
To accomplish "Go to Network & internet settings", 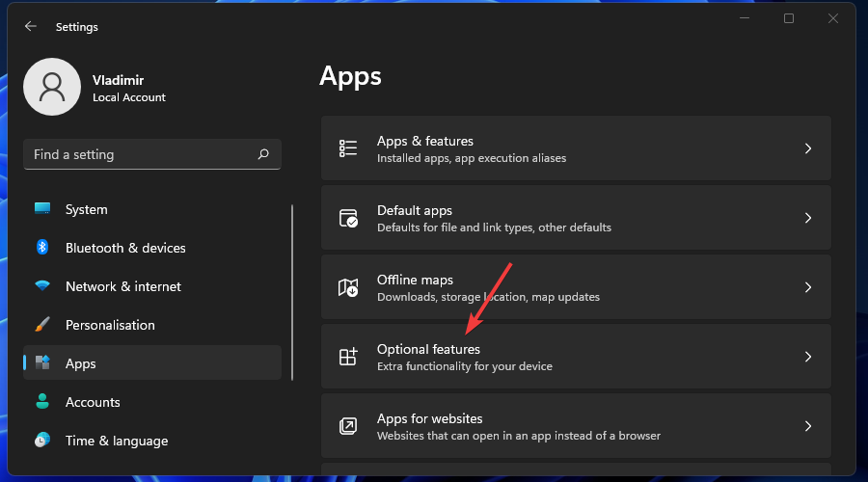I will point(122,286).
